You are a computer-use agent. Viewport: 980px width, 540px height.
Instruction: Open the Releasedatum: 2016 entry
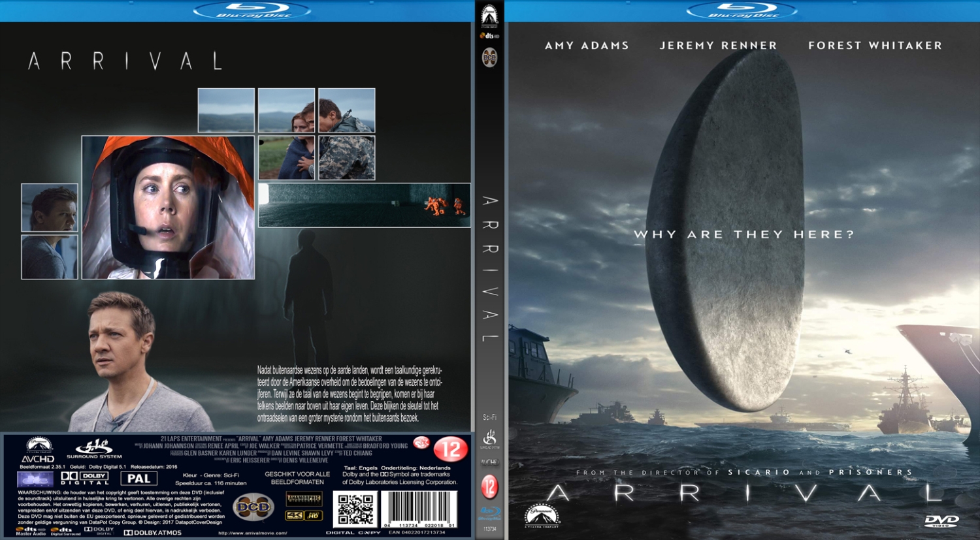click(154, 468)
